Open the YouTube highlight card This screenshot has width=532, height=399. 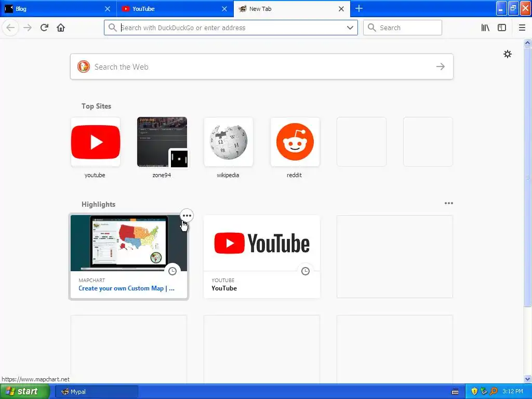pyautogui.click(x=262, y=257)
